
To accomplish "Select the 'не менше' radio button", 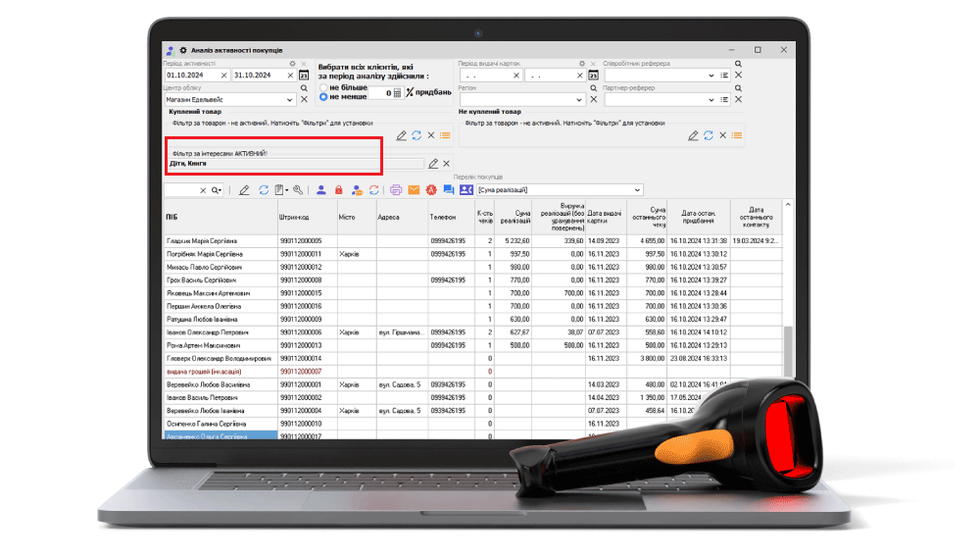I will [324, 97].
